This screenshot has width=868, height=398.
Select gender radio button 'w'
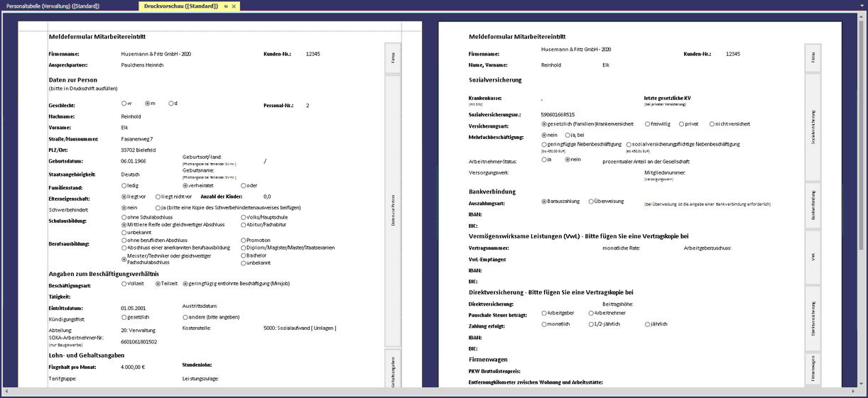coord(124,104)
